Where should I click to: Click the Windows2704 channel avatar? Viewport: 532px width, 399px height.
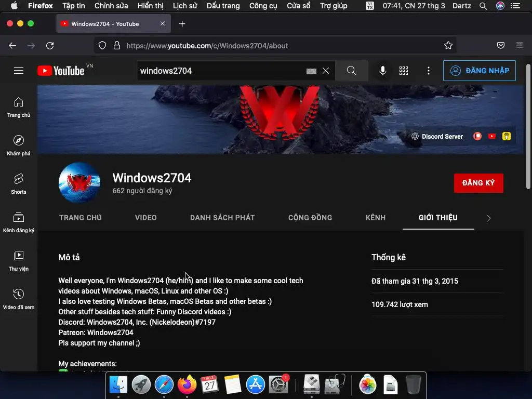79,182
